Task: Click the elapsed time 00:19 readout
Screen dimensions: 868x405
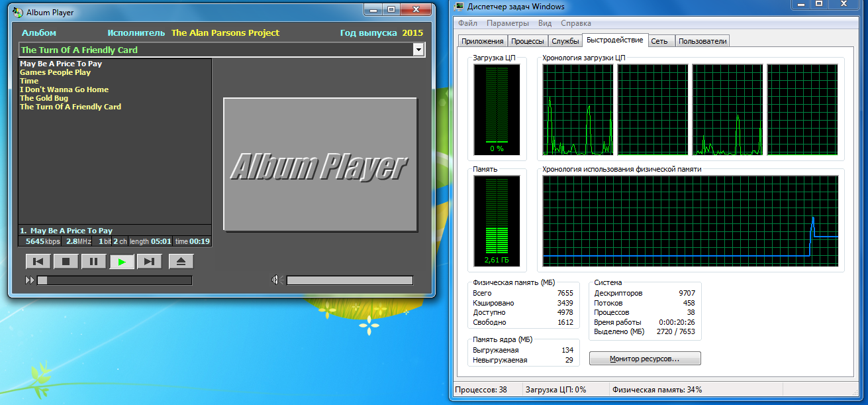Action: [193, 241]
